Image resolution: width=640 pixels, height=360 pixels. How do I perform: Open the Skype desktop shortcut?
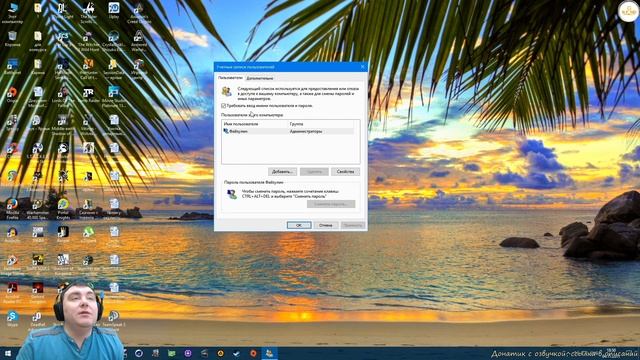point(12,318)
